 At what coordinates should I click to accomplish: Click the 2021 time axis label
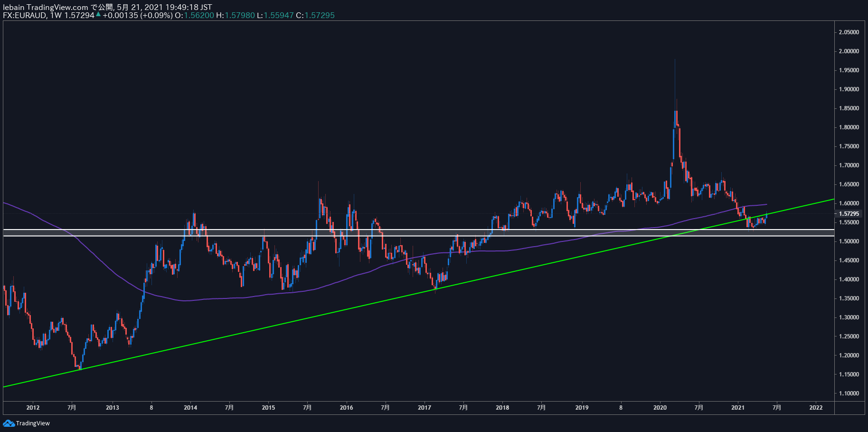coord(738,408)
